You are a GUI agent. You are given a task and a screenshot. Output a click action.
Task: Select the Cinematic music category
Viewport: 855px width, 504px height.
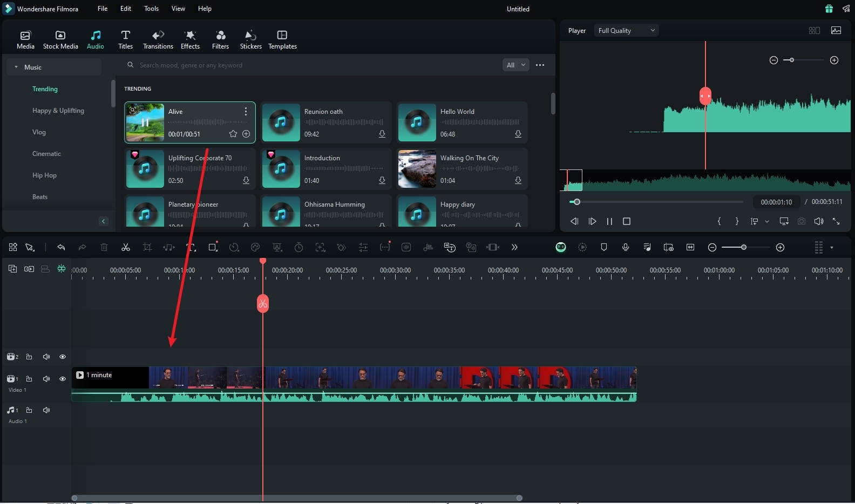pyautogui.click(x=46, y=154)
